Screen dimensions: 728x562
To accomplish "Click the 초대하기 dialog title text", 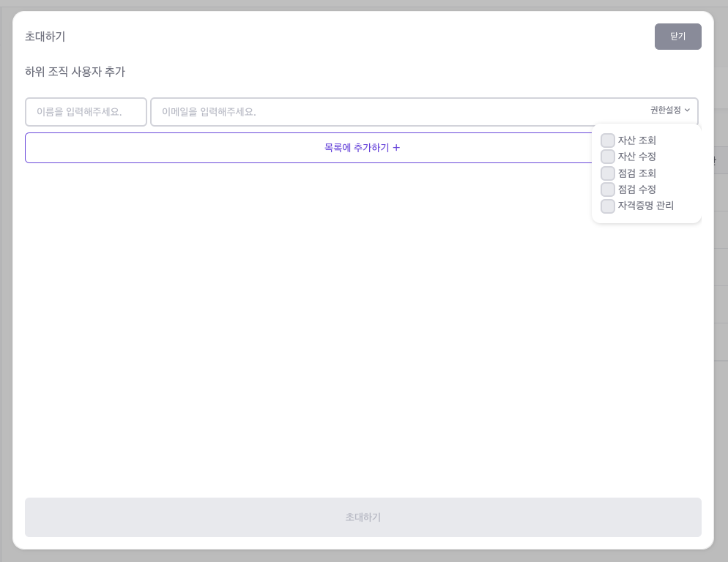I will tap(45, 37).
